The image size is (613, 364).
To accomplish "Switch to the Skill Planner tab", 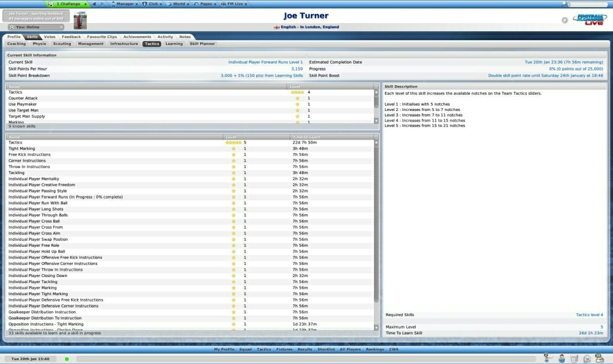I will [202, 44].
